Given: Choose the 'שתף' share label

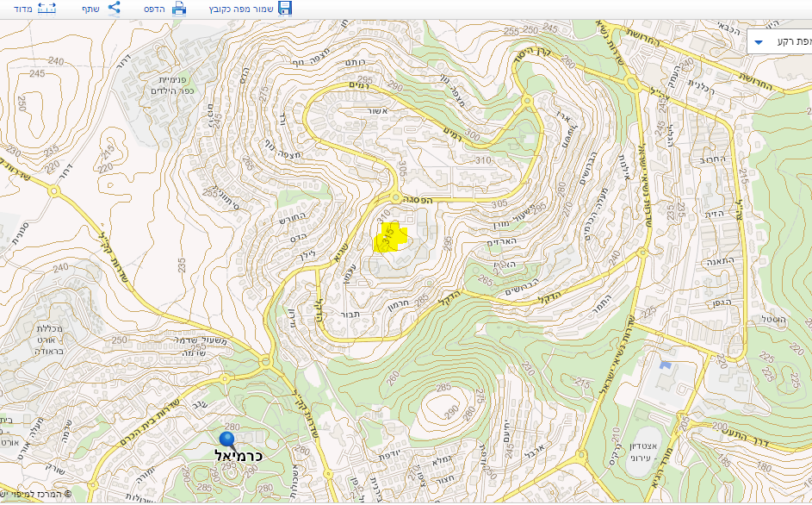Looking at the screenshot, I should 90,9.
